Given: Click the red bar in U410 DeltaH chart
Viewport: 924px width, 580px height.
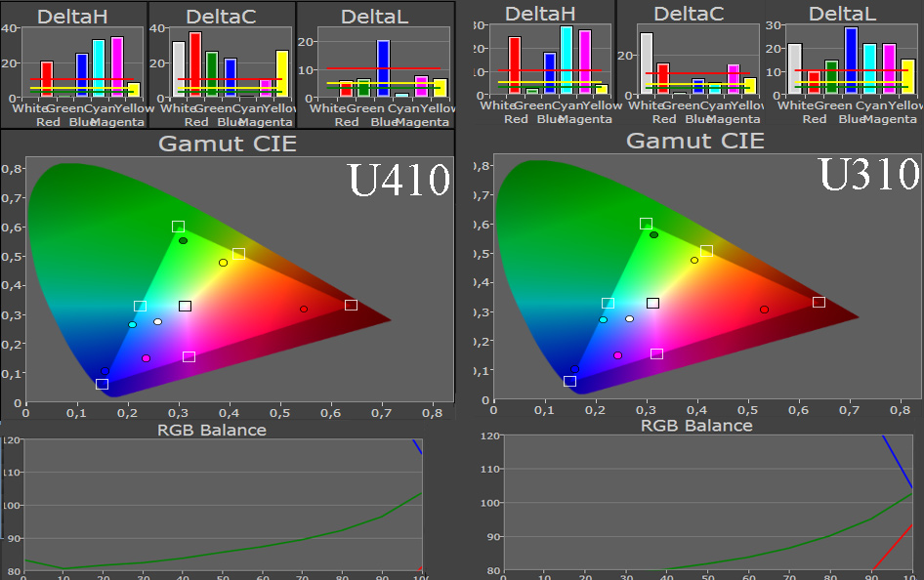Looking at the screenshot, I should click(47, 79).
